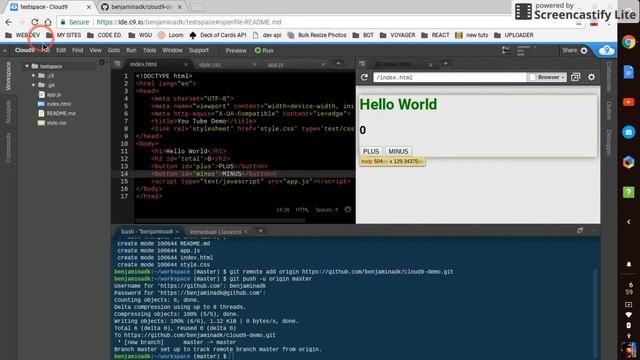640x360 pixels.
Task: Click notification bell in system tray
Action: [x=629, y=264]
